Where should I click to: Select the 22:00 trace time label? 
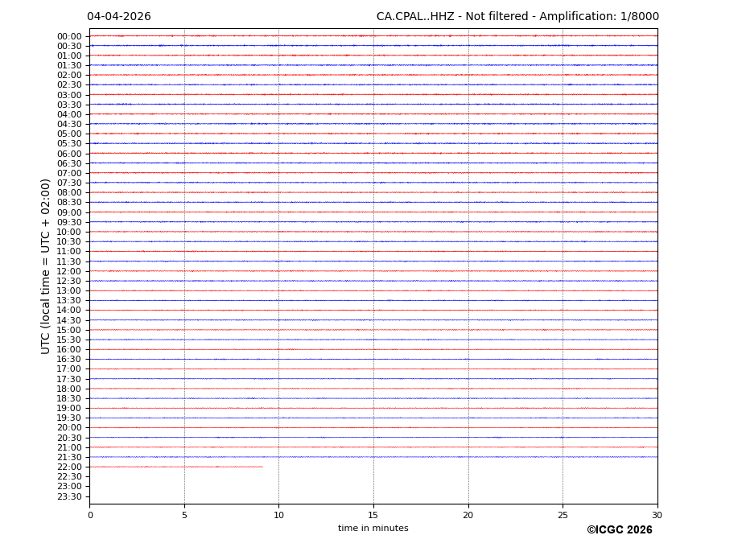(x=69, y=467)
